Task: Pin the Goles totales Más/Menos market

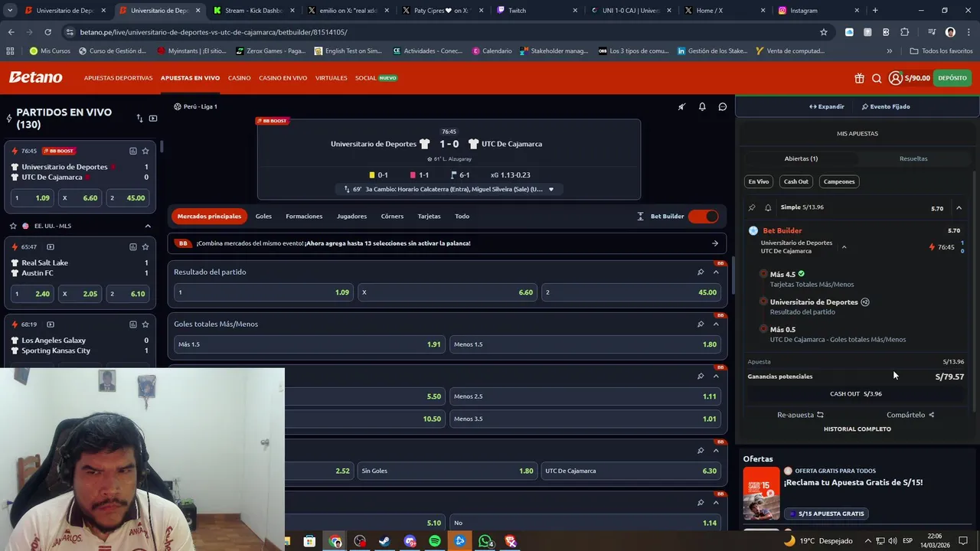Action: click(700, 324)
